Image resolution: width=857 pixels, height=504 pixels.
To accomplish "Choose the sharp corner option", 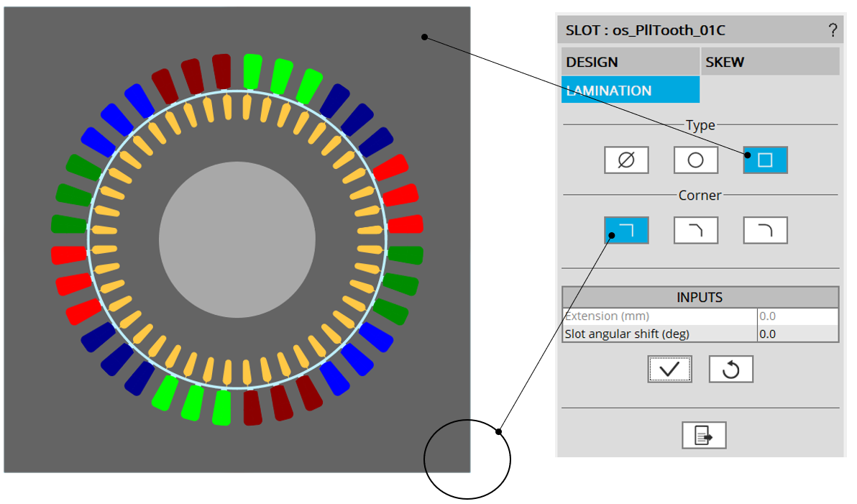I will 626,231.
